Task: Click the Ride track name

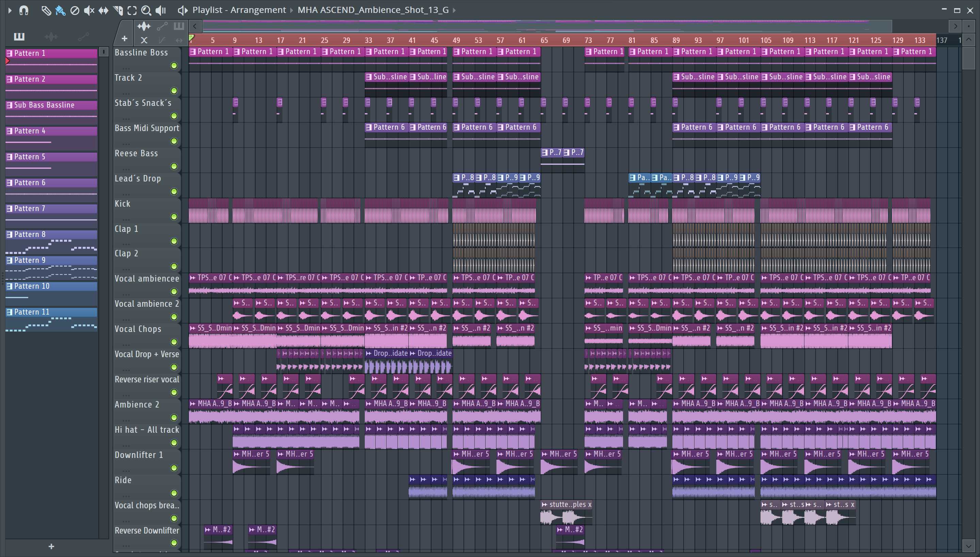Action: point(123,480)
